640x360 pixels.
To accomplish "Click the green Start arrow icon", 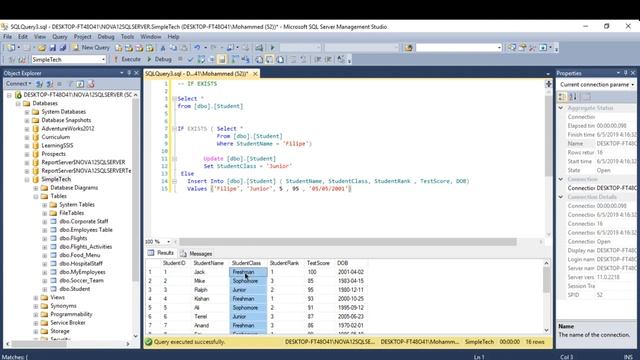I will click(x=273, y=48).
